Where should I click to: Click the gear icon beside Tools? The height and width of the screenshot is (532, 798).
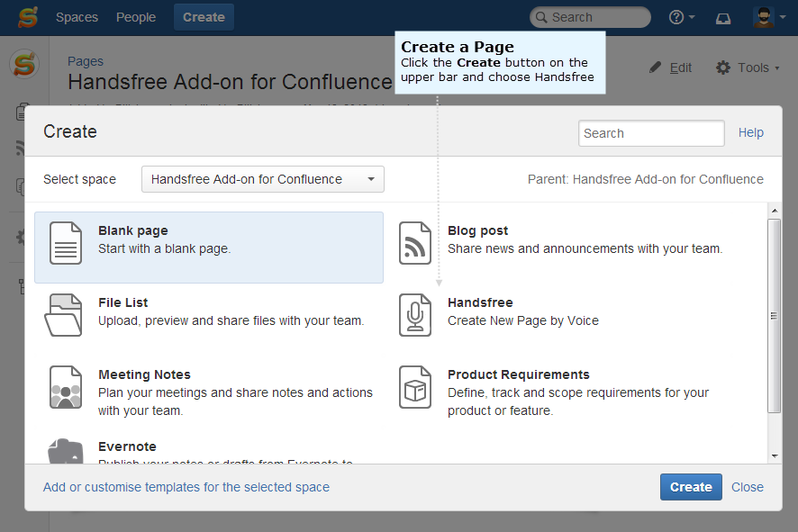[x=723, y=68]
